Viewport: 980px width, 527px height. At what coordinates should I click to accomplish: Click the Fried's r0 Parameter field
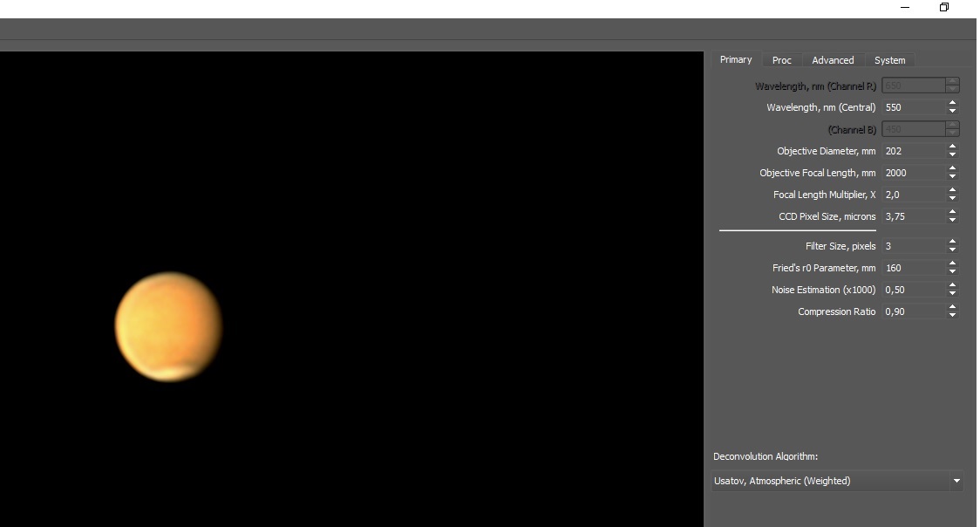[x=913, y=268]
